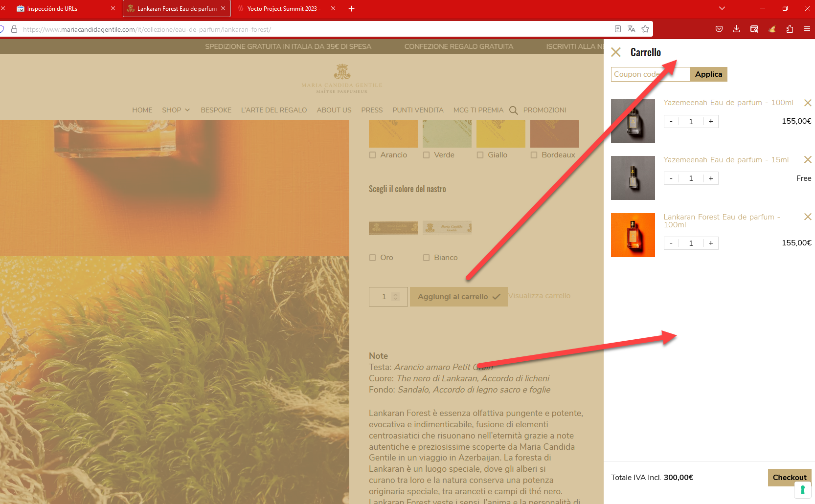
Task: Click the Coupon code input field
Action: (651, 74)
